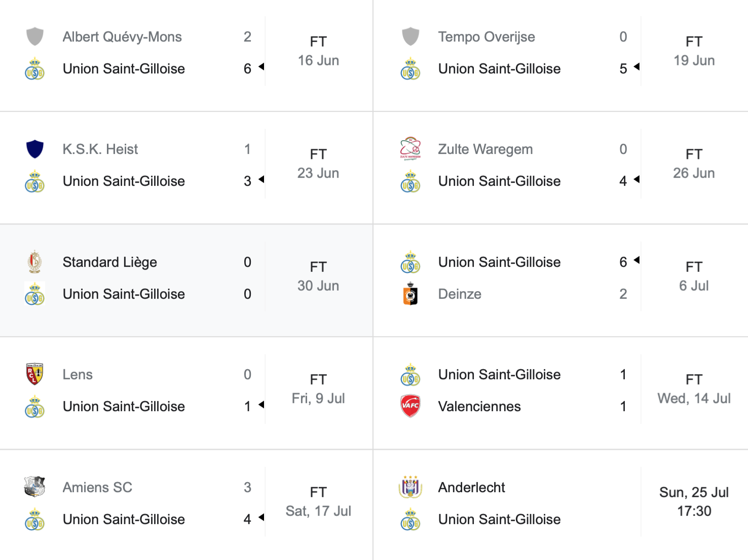This screenshot has width=748, height=560.
Task: Click the winner arrow next to score 6 on 16 Jun
Action: (x=261, y=67)
